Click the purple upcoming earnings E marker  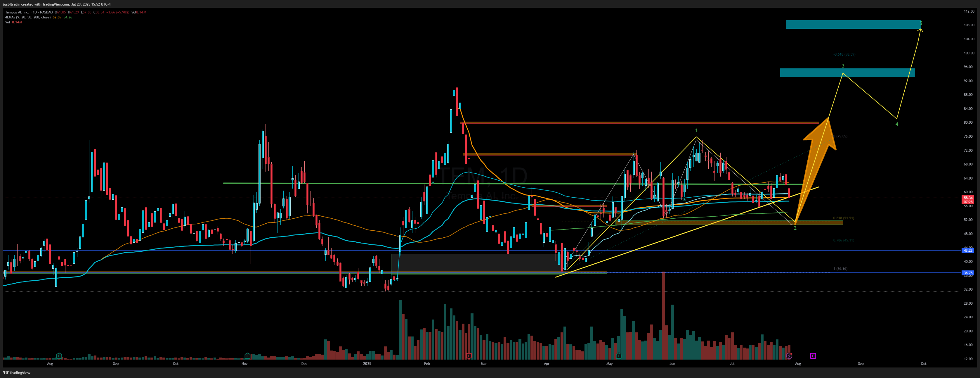tap(813, 356)
